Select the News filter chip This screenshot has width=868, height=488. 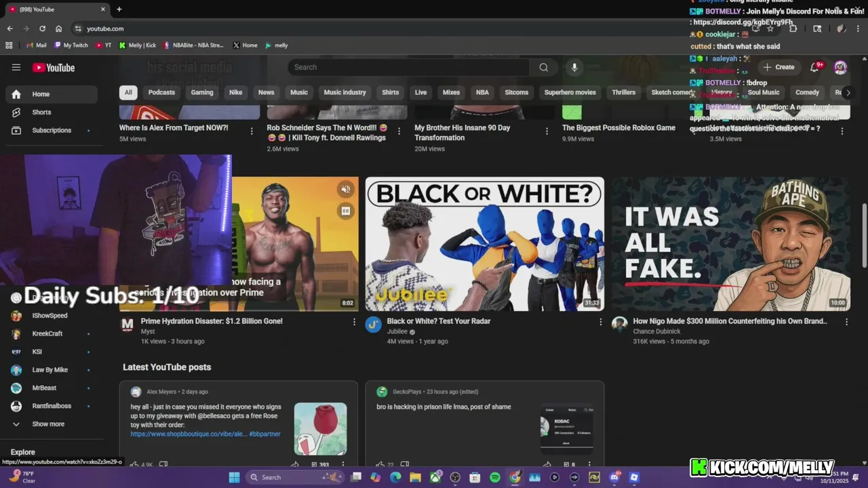[266, 92]
